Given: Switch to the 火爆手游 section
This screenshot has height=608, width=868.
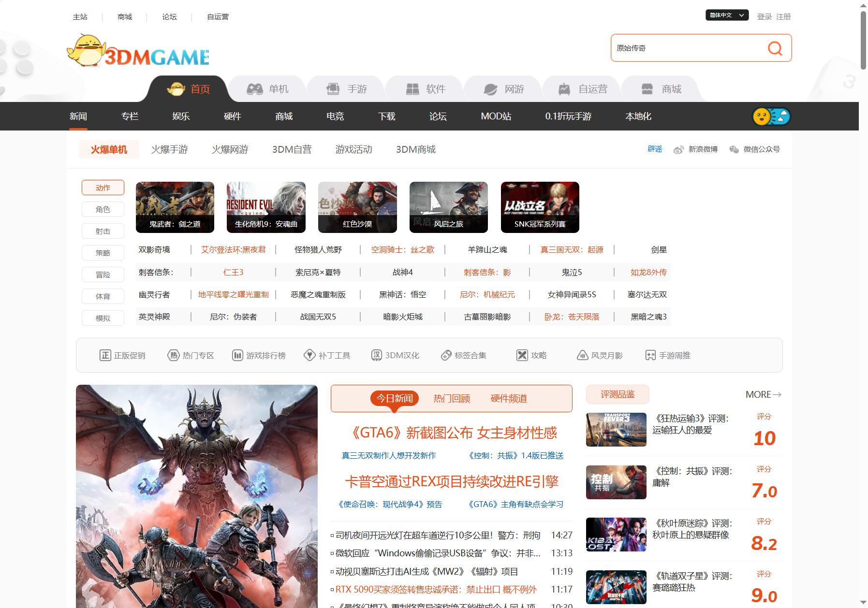Looking at the screenshot, I should (169, 149).
